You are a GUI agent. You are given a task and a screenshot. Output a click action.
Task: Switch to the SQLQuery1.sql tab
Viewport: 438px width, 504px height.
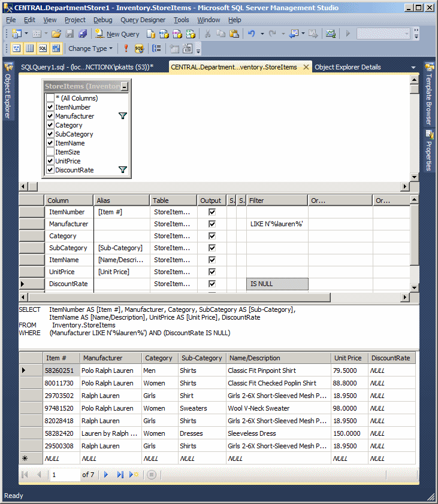87,67
